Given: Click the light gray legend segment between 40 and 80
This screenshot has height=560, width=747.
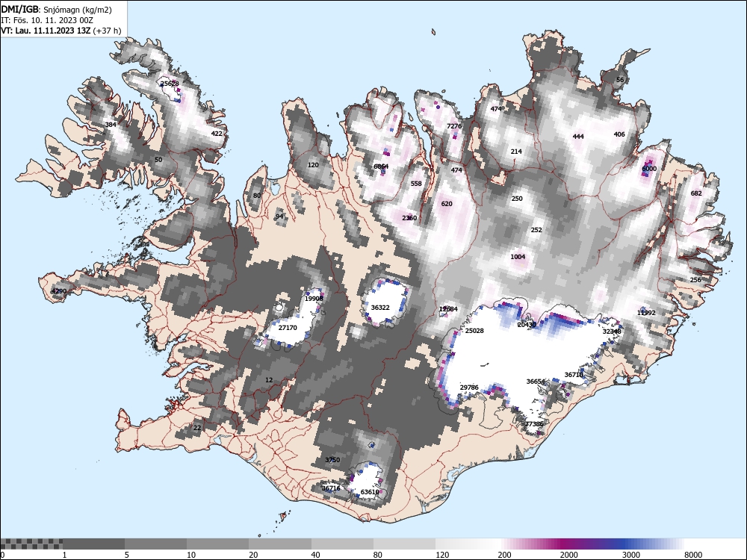Looking at the screenshot, I should pos(343,544).
